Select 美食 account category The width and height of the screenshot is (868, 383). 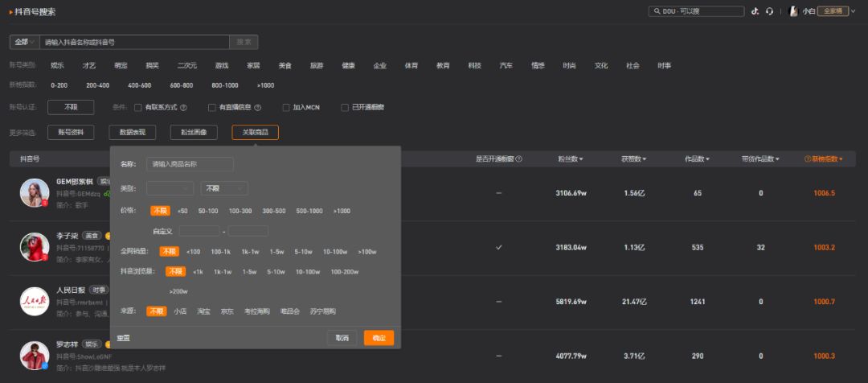tap(285, 65)
